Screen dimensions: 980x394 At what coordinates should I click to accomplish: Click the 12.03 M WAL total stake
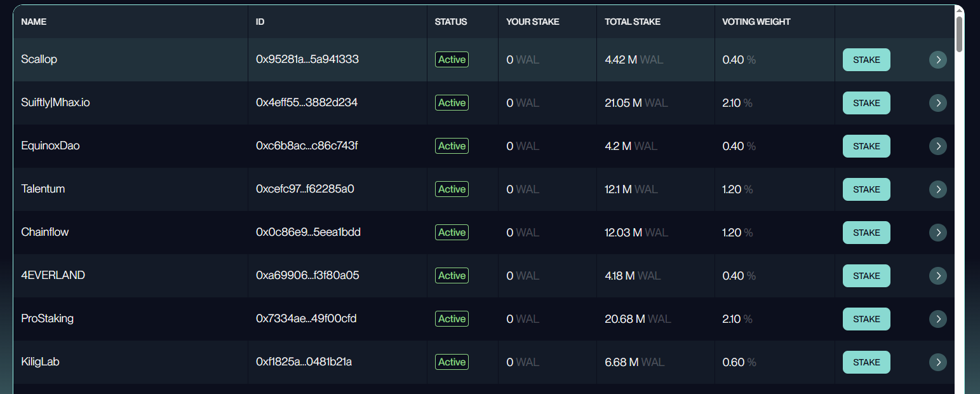point(636,233)
